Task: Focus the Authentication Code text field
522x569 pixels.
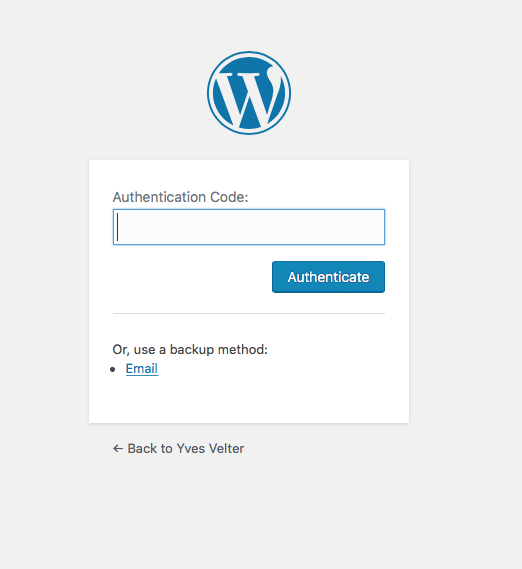Action: click(249, 227)
